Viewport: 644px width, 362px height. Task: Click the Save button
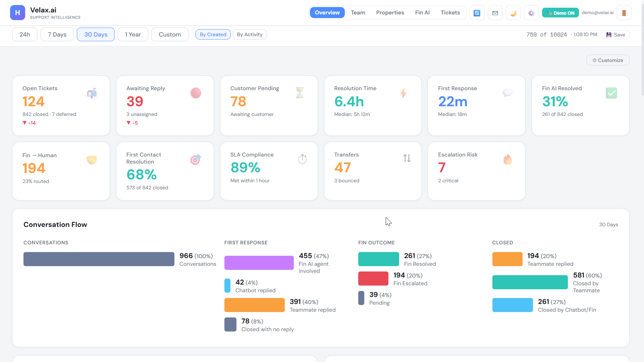(x=615, y=35)
